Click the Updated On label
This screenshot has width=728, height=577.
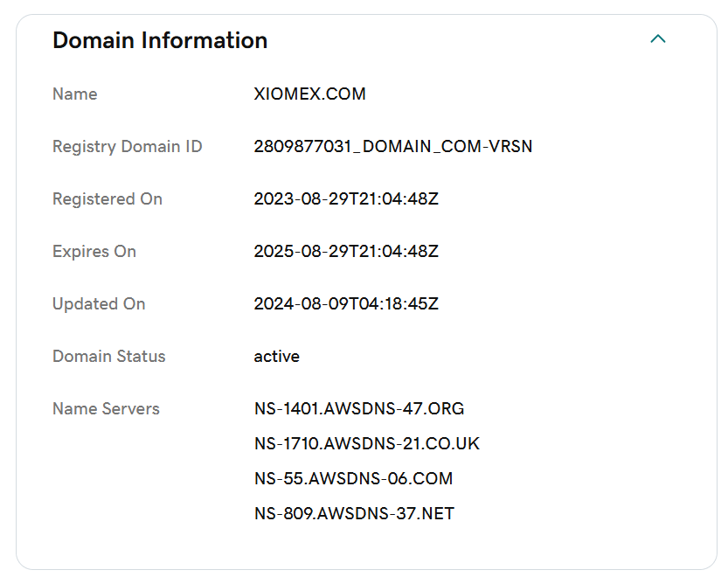99,304
